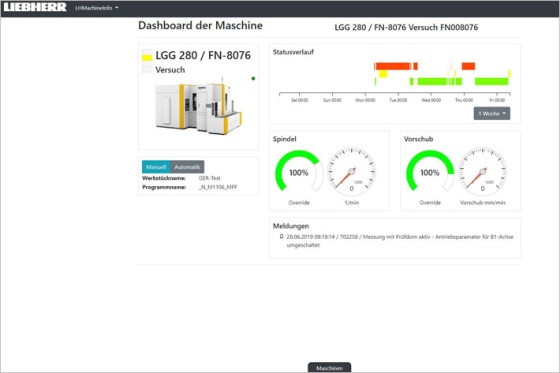Screen dimensions: 560x373
Task: Click the Dashboard der Maschine heading
Action: point(200,25)
